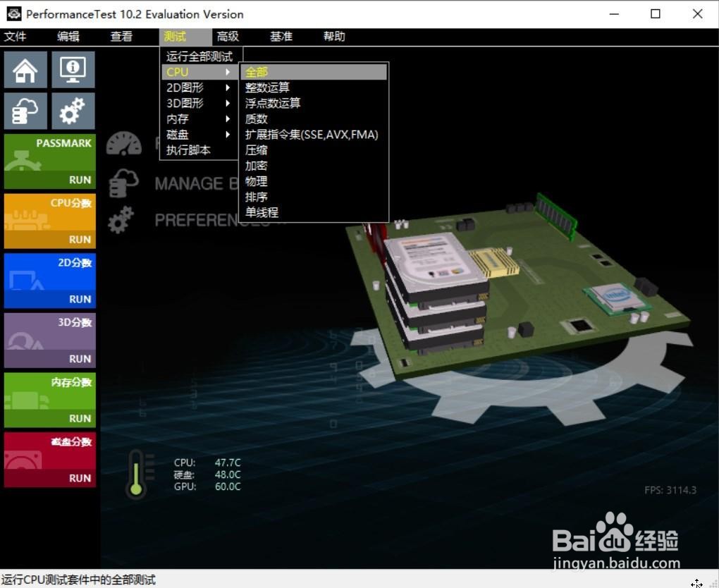Viewport: 719px width, 588px height.
Task: Select 整数运算 CPU test
Action: point(314,87)
